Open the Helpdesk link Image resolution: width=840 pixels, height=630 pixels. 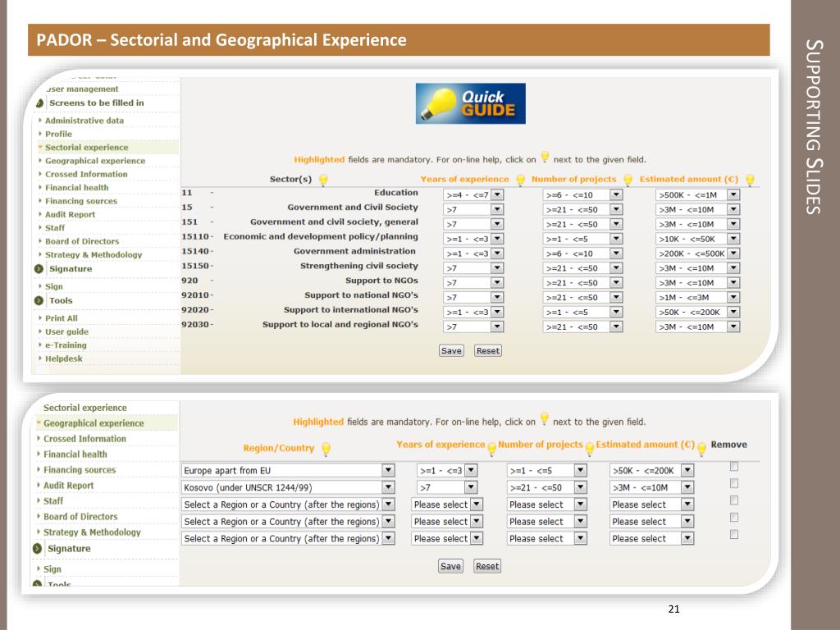tap(64, 358)
